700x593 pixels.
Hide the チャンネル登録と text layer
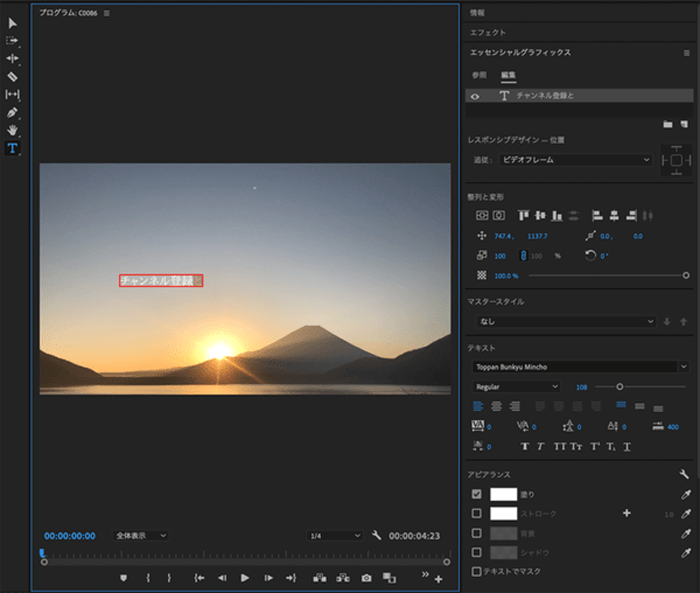coord(475,96)
